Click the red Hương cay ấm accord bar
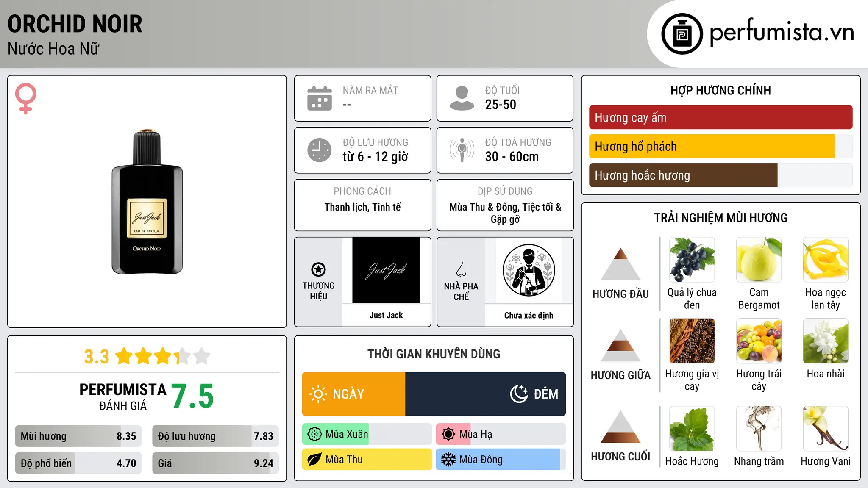This screenshot has width=868, height=488. tap(721, 117)
